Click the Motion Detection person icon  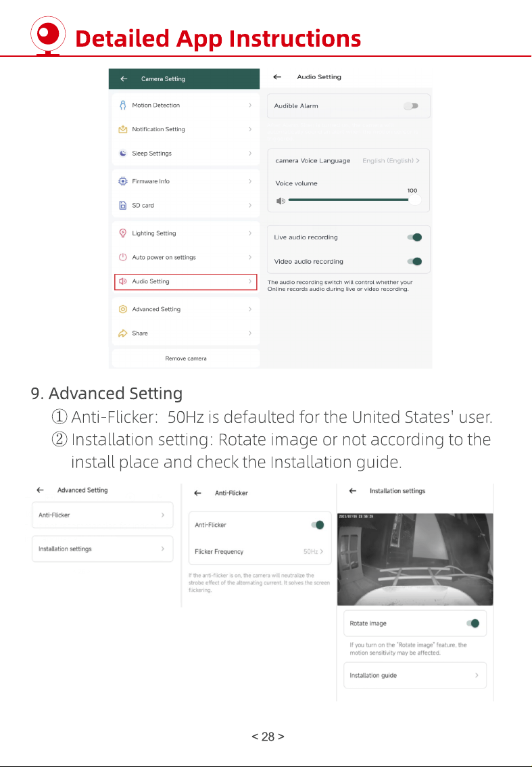point(123,105)
